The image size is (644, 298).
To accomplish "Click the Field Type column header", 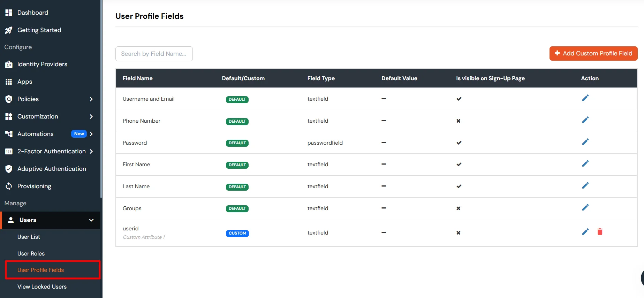I will pos(321,78).
